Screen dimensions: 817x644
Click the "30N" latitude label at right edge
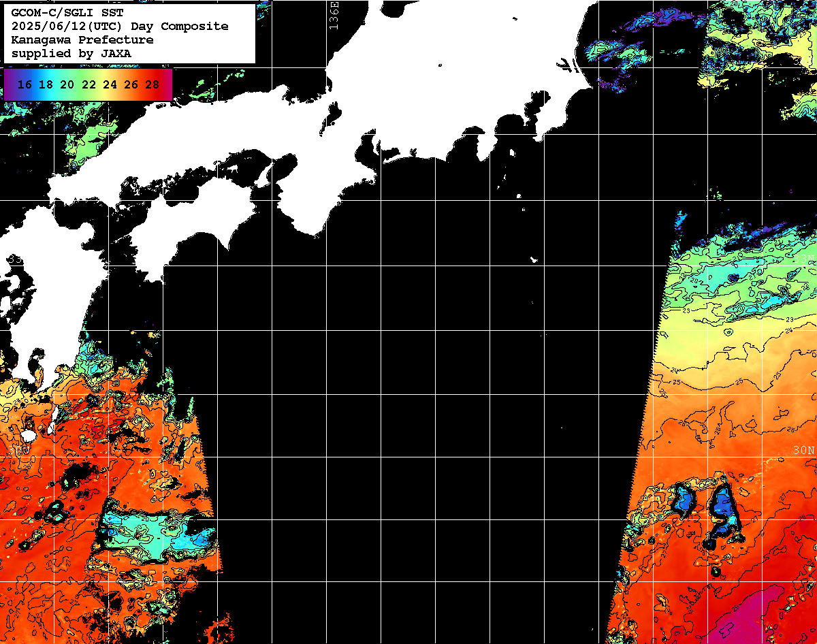804,451
